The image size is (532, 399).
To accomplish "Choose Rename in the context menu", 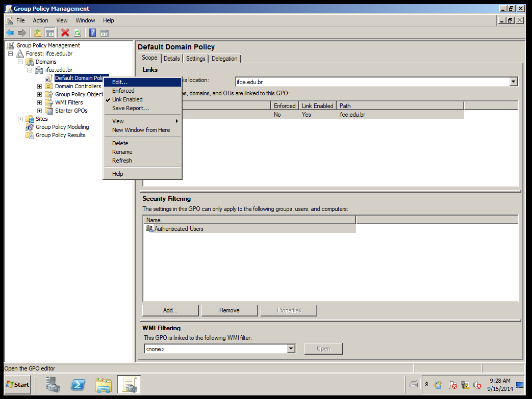I will tap(142, 152).
